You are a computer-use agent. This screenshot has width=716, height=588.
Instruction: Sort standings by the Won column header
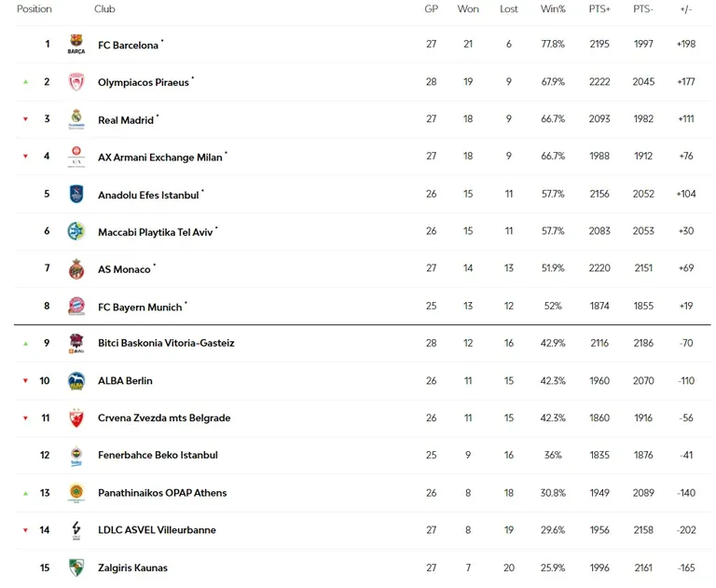click(x=468, y=8)
